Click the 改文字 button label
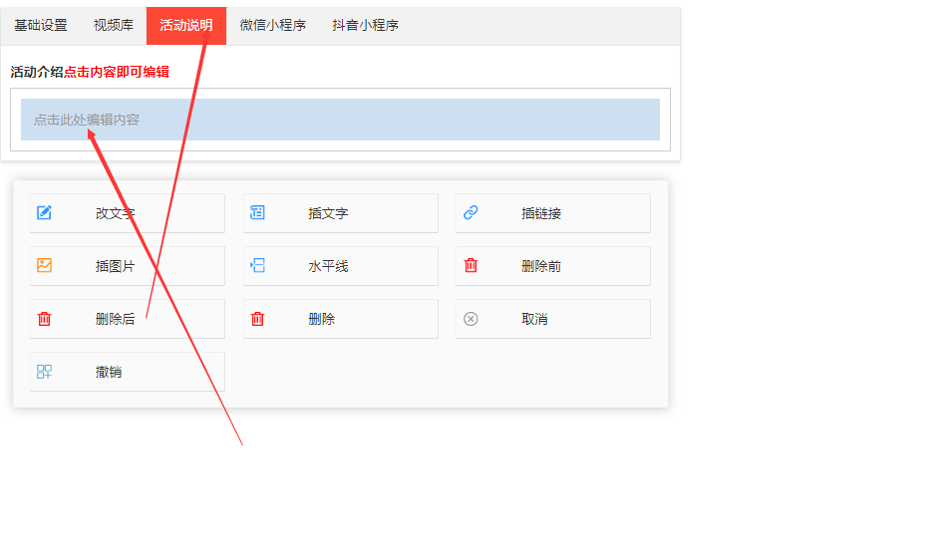 (x=115, y=213)
